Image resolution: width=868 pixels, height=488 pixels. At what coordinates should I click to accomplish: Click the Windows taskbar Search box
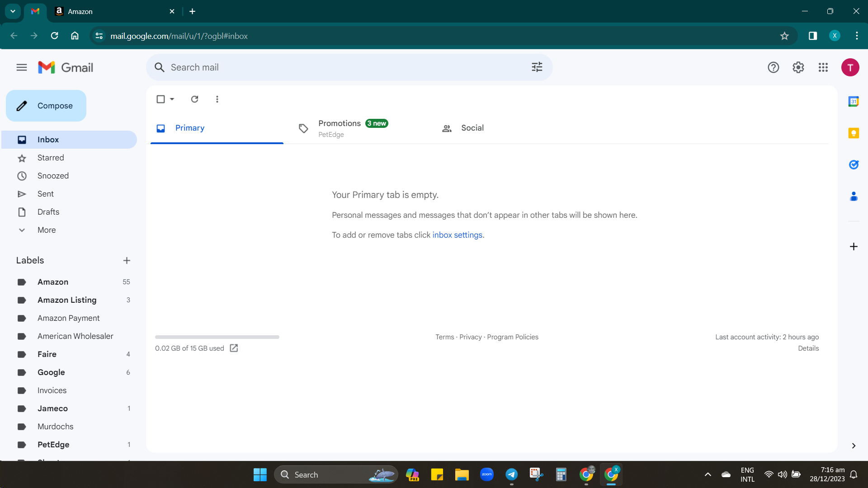336,474
